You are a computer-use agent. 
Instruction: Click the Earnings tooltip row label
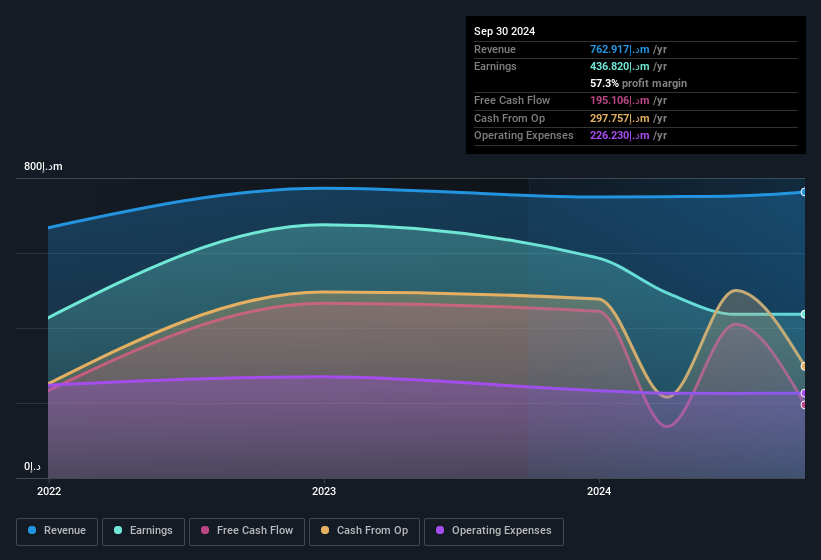click(495, 66)
